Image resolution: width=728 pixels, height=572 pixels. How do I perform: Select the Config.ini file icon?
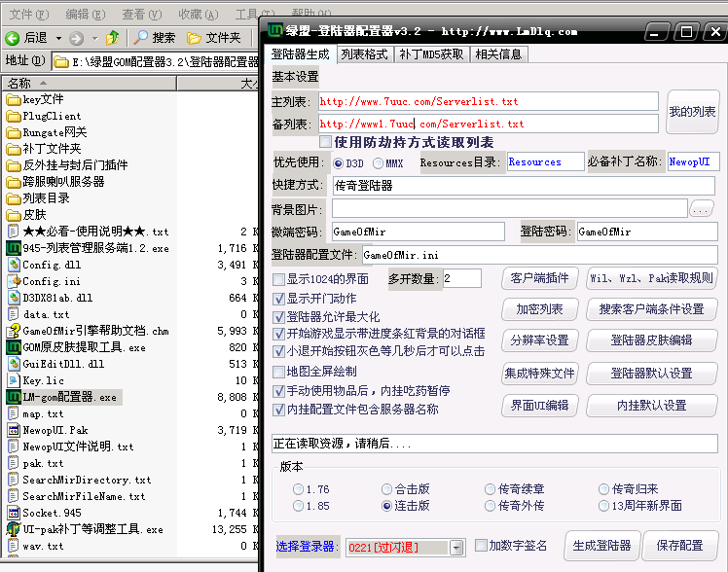14,281
